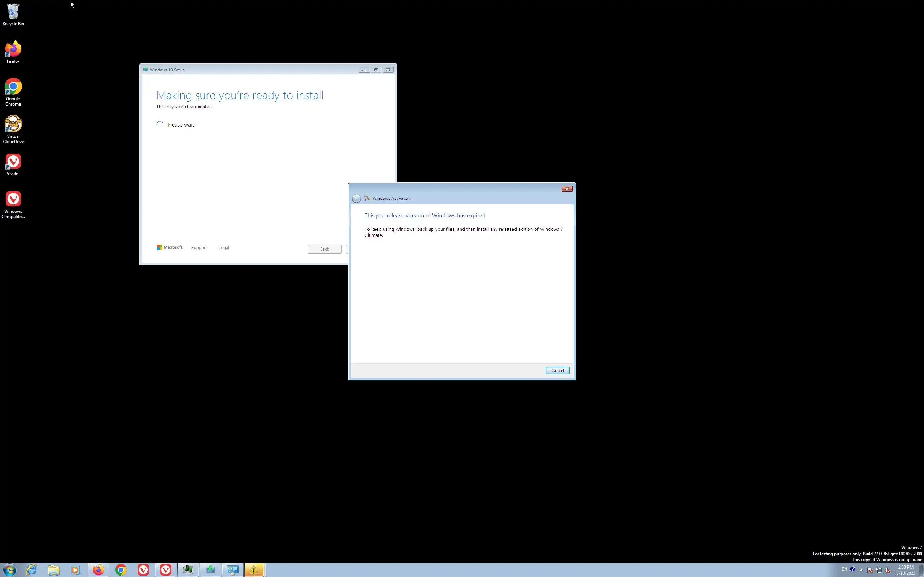Open the Legal link in setup
Image resolution: width=924 pixels, height=577 pixels.
224,248
